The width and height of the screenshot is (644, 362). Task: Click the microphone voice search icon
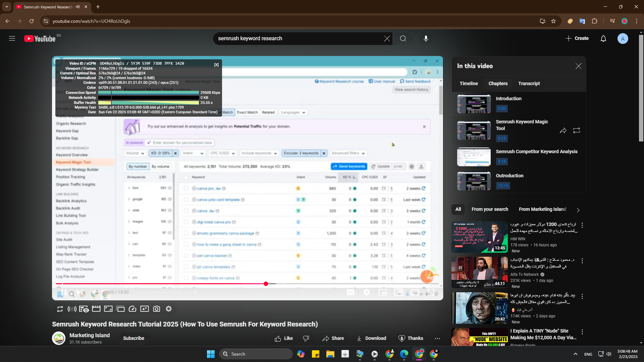tap(426, 39)
